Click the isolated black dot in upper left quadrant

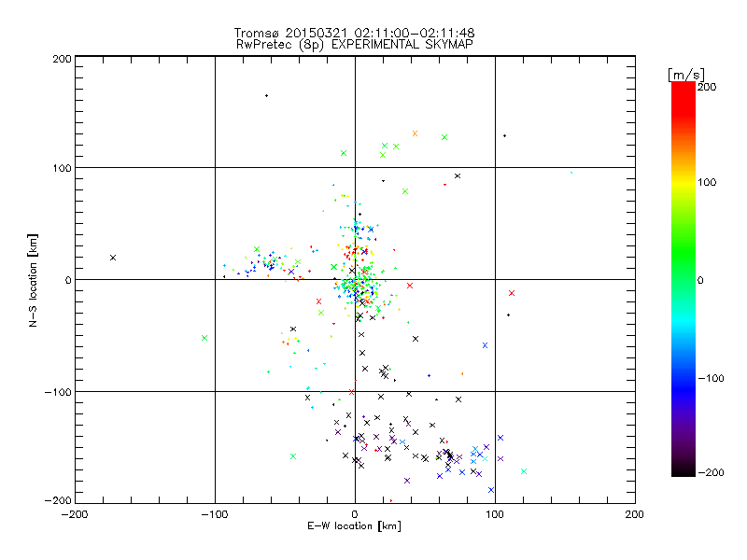pos(266,96)
